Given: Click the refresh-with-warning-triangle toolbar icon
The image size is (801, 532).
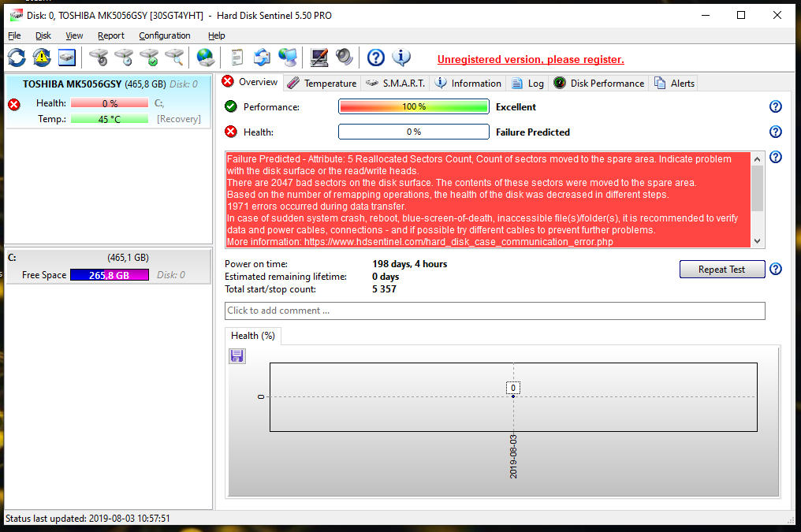Looking at the screenshot, I should coord(42,58).
